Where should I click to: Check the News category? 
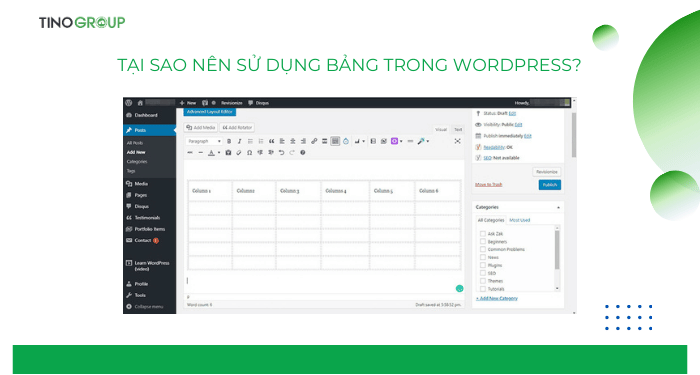483,258
